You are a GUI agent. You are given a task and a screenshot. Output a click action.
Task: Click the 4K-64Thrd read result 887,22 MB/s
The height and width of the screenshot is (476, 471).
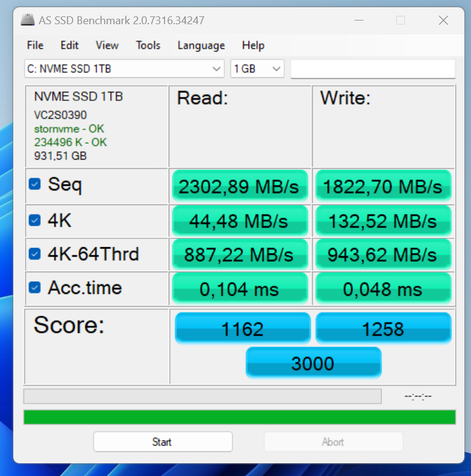point(240,255)
